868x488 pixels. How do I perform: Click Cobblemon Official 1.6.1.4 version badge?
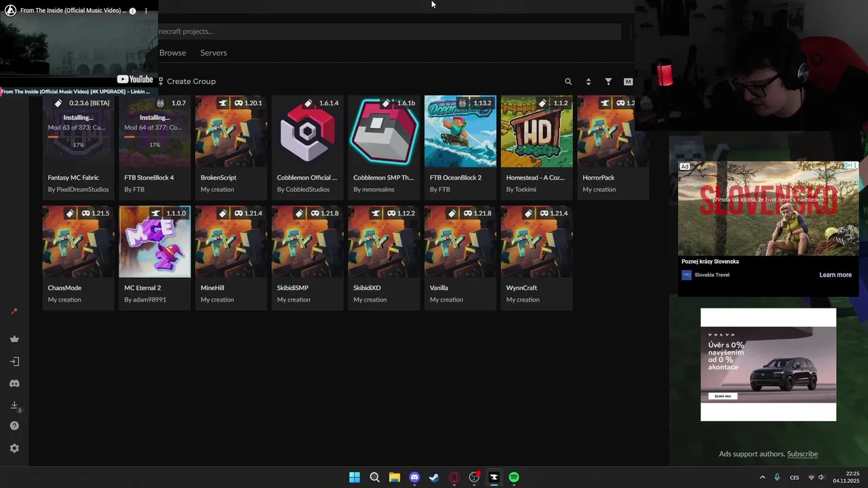(322, 103)
